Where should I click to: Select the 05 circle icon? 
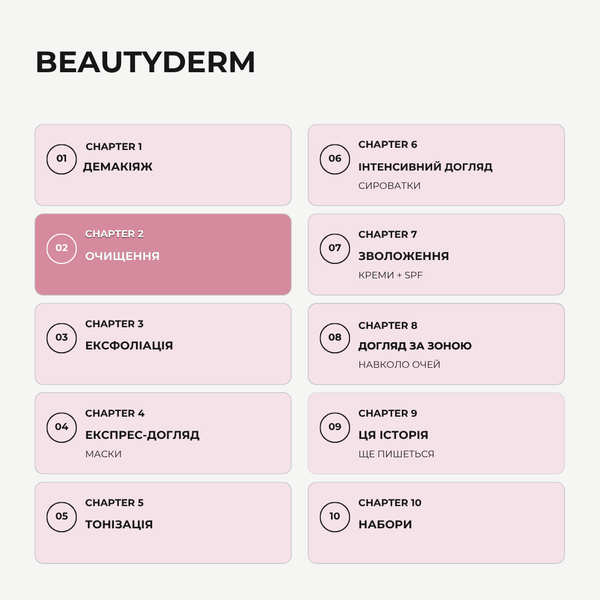click(x=62, y=517)
